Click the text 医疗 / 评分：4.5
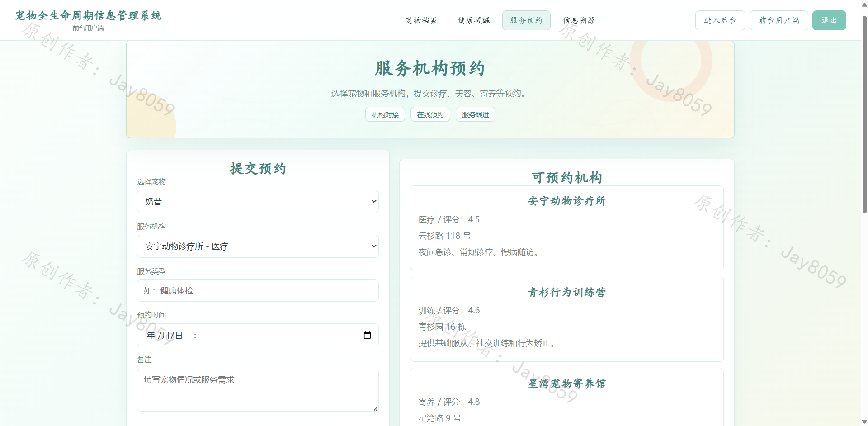 [x=449, y=220]
